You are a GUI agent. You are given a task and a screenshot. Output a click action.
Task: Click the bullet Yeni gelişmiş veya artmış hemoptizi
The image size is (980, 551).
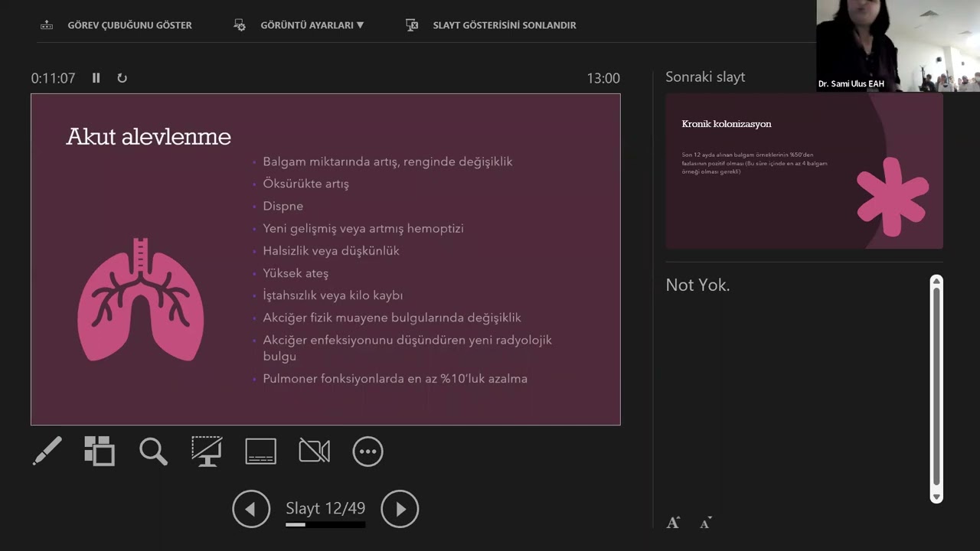click(x=363, y=228)
